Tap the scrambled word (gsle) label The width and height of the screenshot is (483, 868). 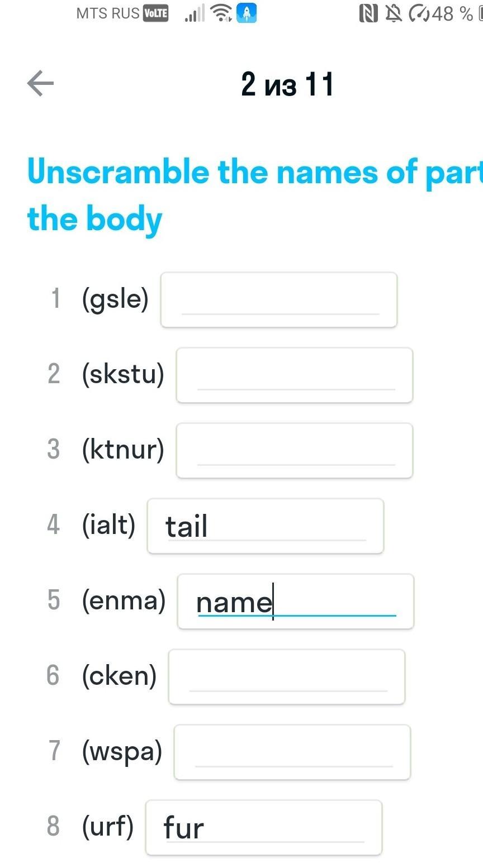115,299
